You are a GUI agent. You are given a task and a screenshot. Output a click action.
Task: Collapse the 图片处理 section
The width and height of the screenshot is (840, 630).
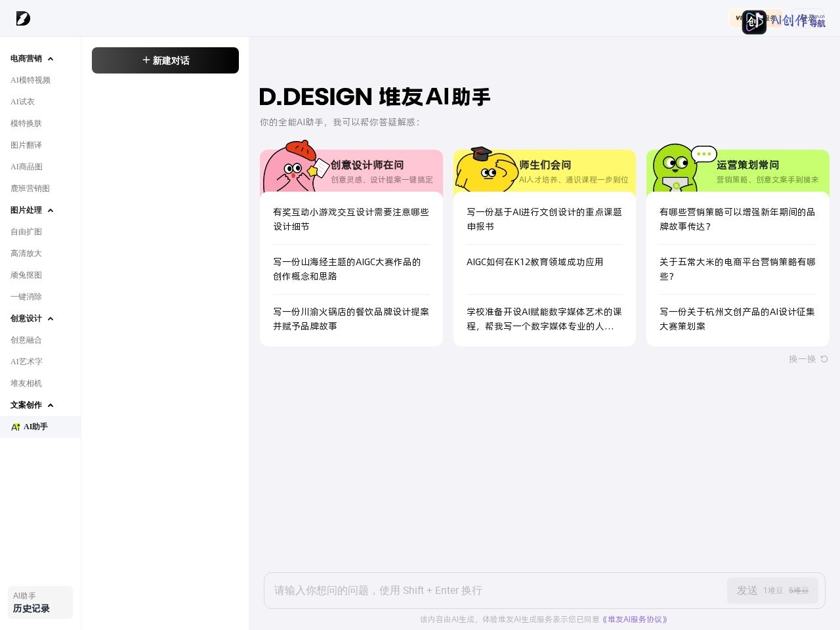point(51,211)
